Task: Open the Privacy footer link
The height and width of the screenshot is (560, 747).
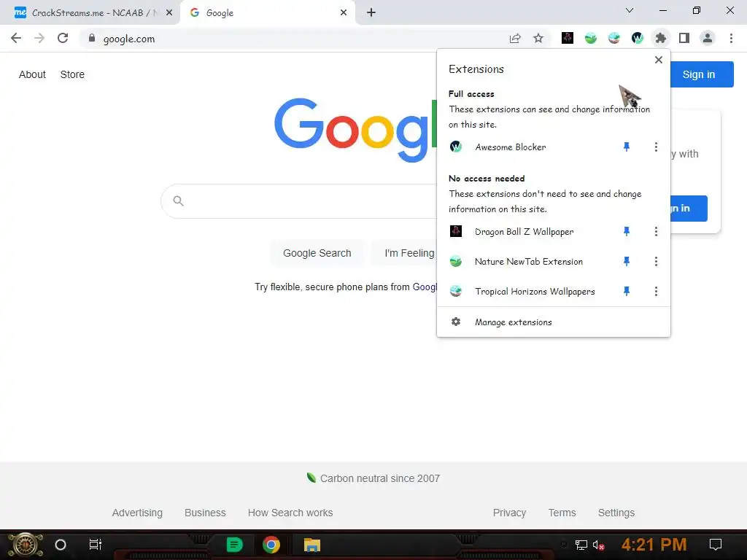Action: 509,513
